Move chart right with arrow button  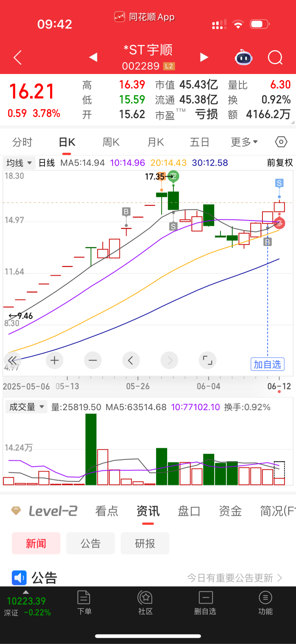coord(169,361)
